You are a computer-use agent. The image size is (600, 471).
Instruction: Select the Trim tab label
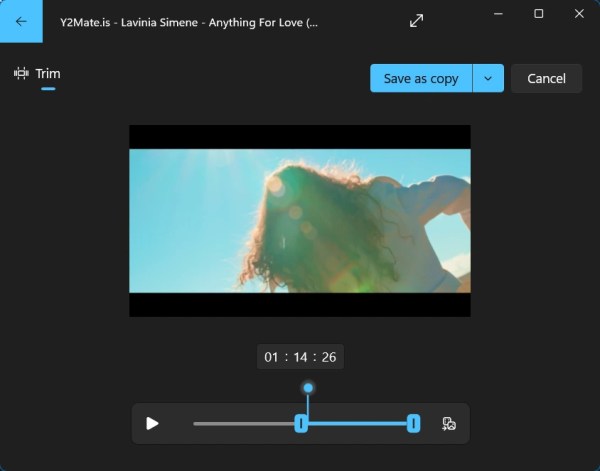[48, 74]
